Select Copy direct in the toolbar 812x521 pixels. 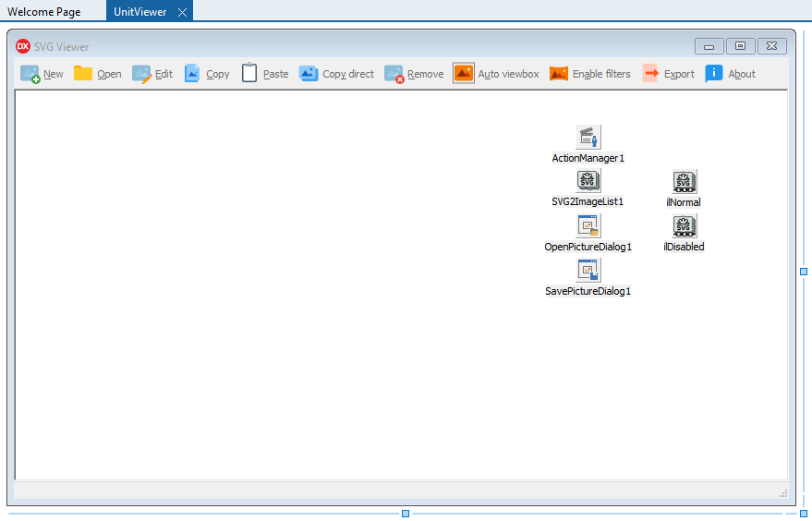(x=336, y=74)
